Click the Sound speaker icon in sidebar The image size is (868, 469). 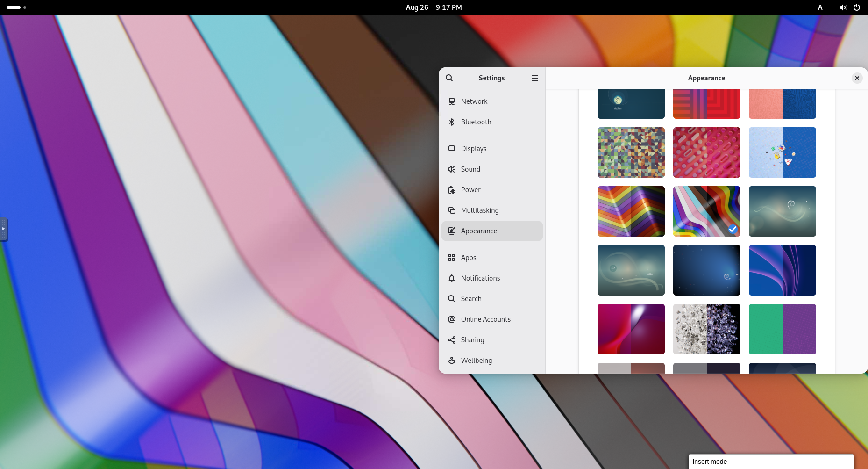pos(452,169)
